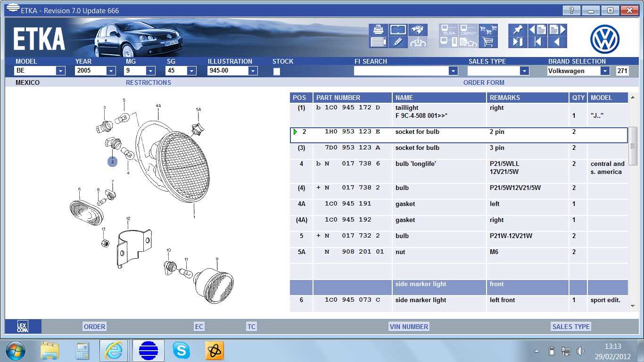Go to the next illustration page

[557, 30]
